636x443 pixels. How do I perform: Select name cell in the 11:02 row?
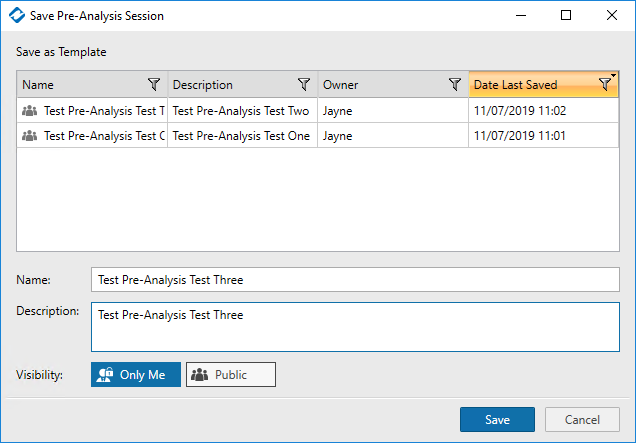click(92, 111)
